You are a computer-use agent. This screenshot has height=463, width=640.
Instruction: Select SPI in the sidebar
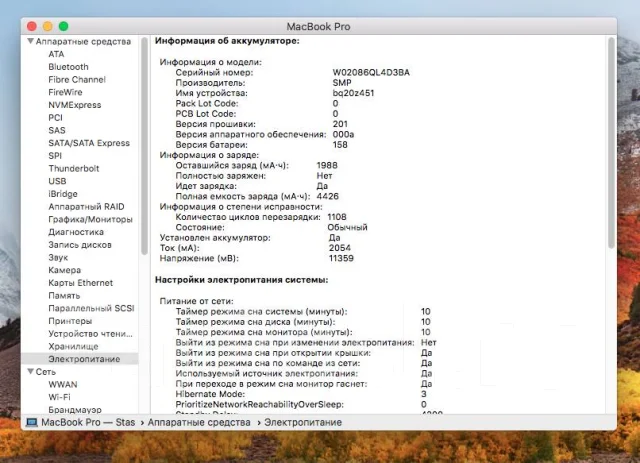coord(55,156)
